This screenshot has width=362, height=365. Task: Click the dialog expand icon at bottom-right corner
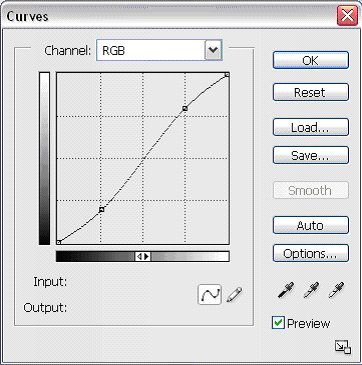(x=343, y=347)
